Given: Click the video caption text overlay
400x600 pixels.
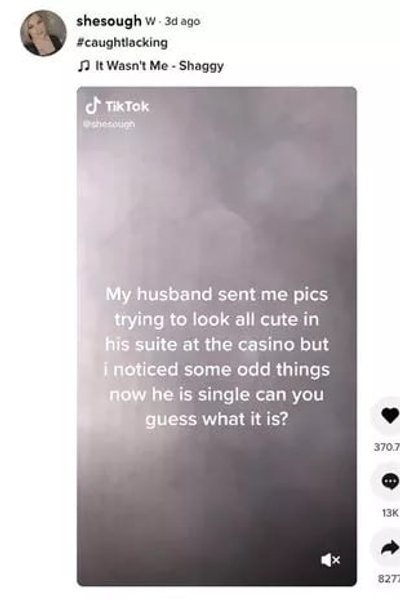Looking at the screenshot, I should (217, 357).
